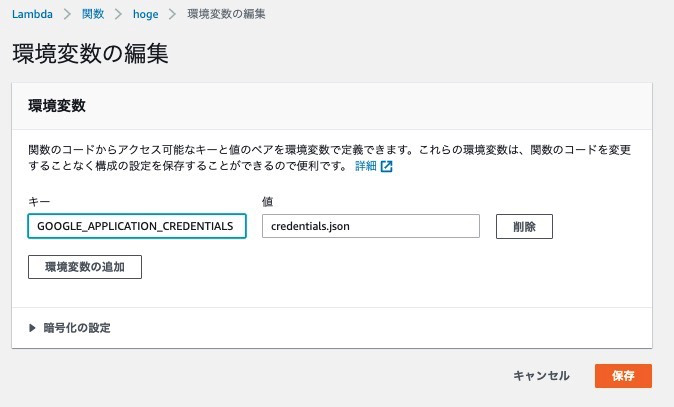
Task: Focus the GOOGLE_APPLICATION_CREDENTIALS key field
Action: [137, 226]
